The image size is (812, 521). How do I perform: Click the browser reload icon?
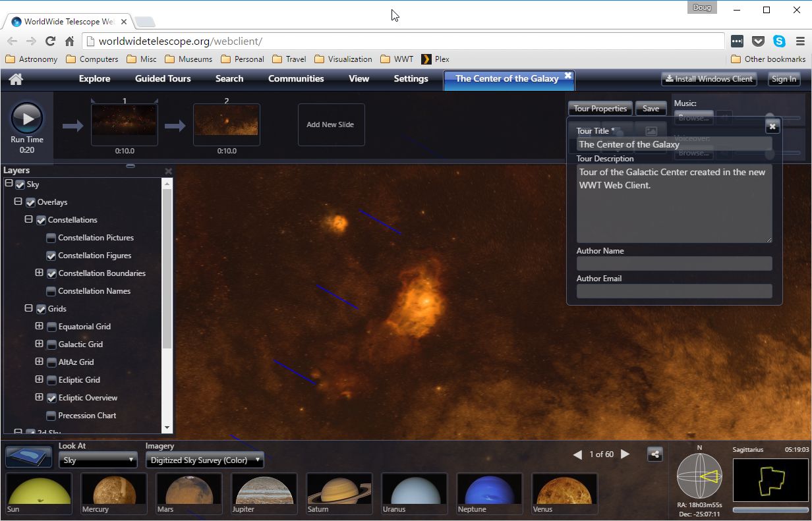click(x=50, y=41)
